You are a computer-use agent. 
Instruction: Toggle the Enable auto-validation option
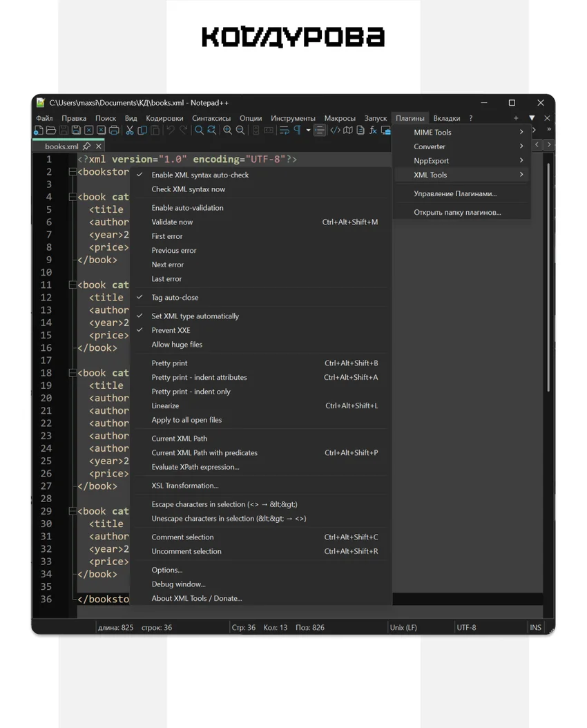262,208
